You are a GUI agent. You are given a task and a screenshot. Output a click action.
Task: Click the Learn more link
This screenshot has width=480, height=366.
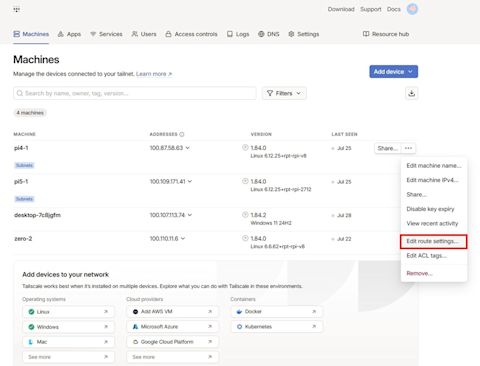[x=154, y=74]
